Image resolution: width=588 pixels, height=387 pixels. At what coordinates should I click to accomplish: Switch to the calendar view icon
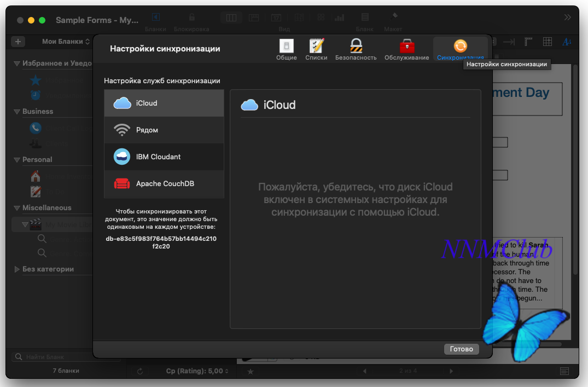276,18
